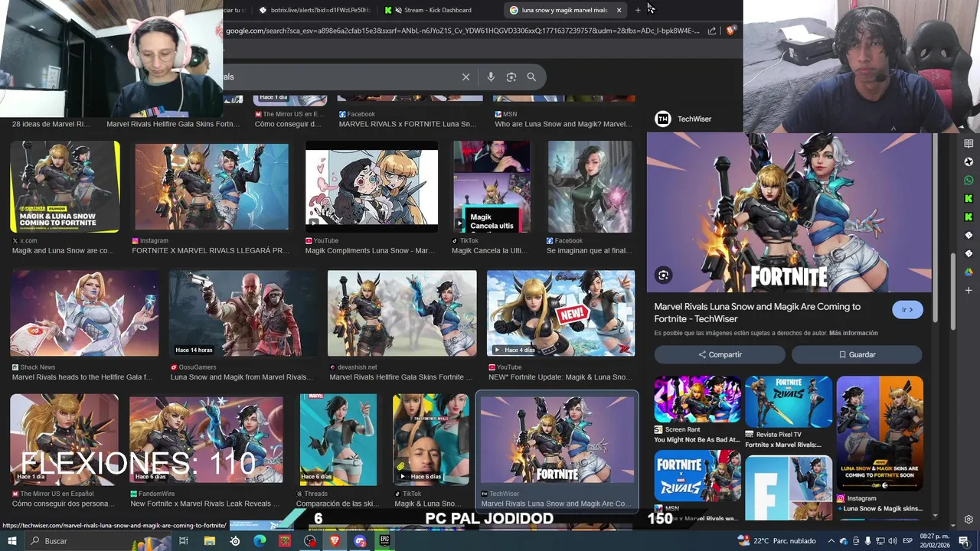This screenshot has width=980, height=551.
Task: Open Google Lens image search icon
Action: [511, 77]
